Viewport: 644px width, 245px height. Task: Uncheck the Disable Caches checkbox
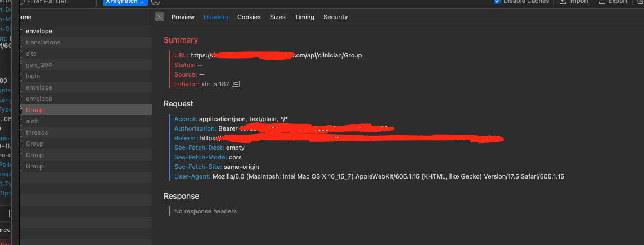point(497,2)
